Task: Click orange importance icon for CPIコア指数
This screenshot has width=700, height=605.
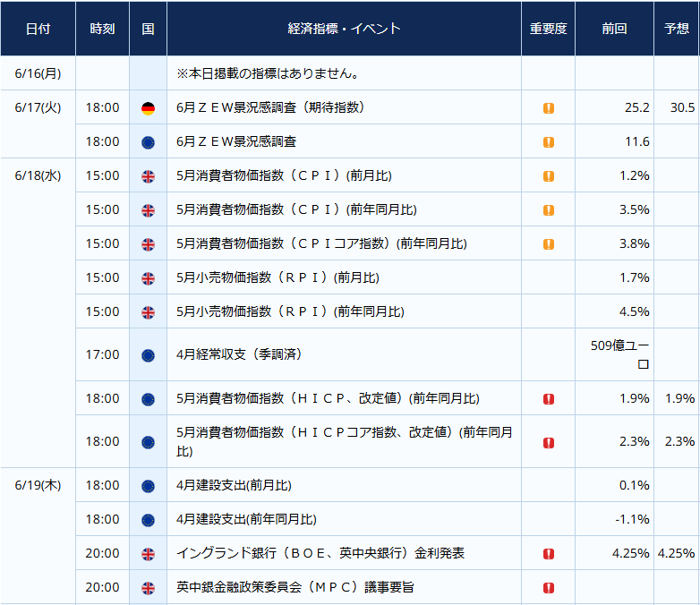Action: [548, 243]
